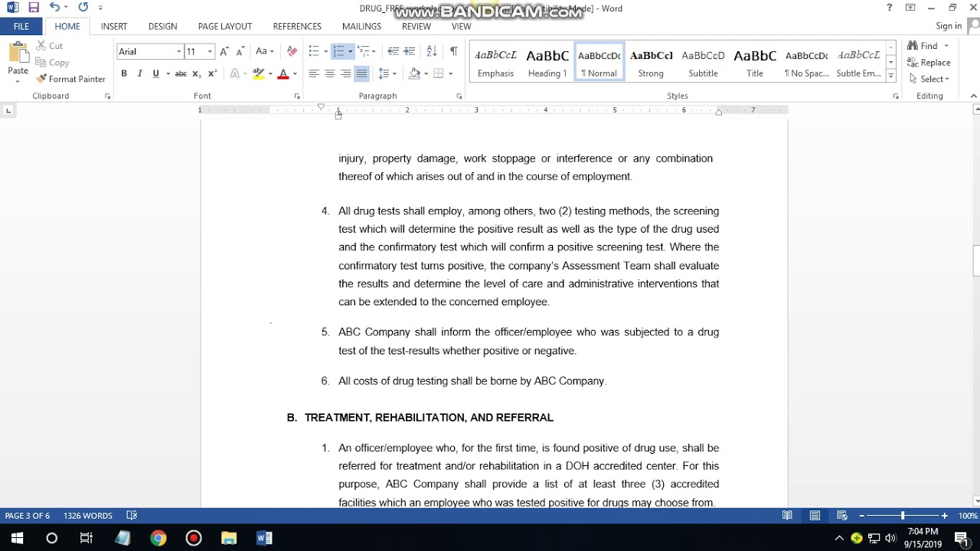980x551 pixels.
Task: Toggle Print Layout view
Action: tap(815, 516)
